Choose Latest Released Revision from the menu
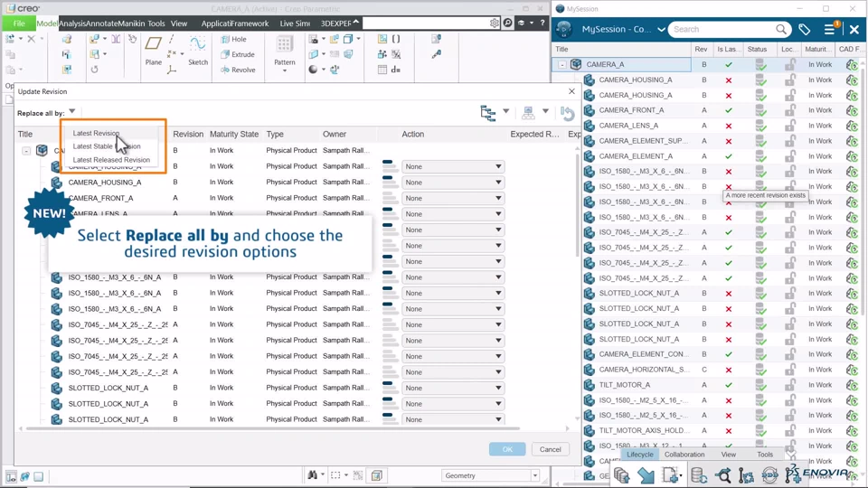The image size is (868, 488). click(x=111, y=159)
